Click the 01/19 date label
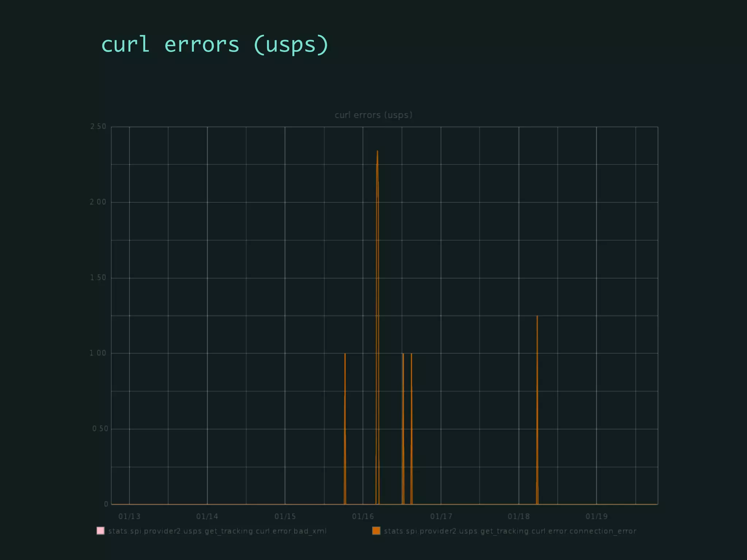 click(597, 516)
